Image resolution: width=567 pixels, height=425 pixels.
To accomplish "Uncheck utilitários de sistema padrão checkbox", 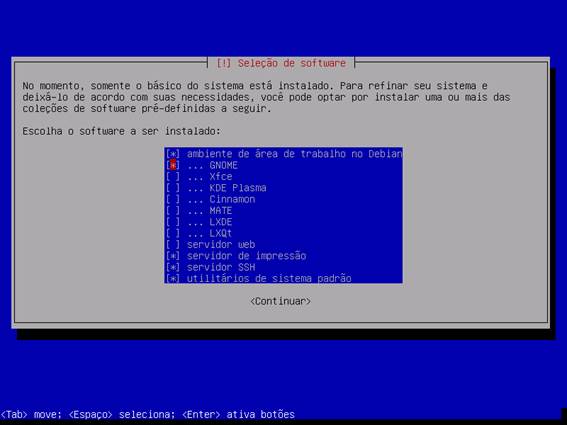I will (x=173, y=279).
